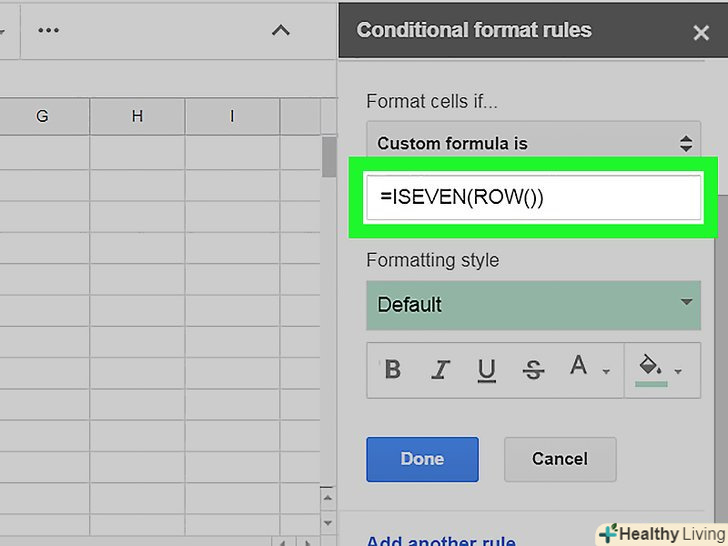The height and width of the screenshot is (546, 728).
Task: Click the Cancel button
Action: coord(560,459)
